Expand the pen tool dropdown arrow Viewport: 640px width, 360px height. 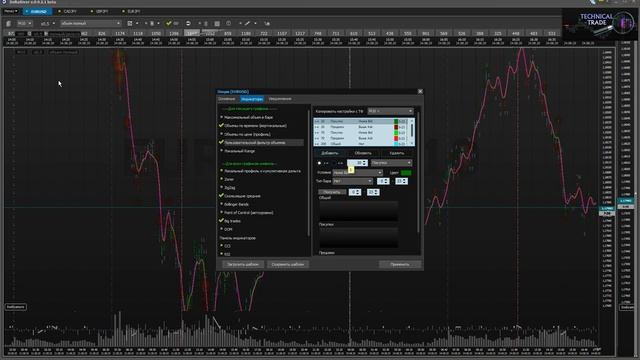pyautogui.click(x=256, y=24)
